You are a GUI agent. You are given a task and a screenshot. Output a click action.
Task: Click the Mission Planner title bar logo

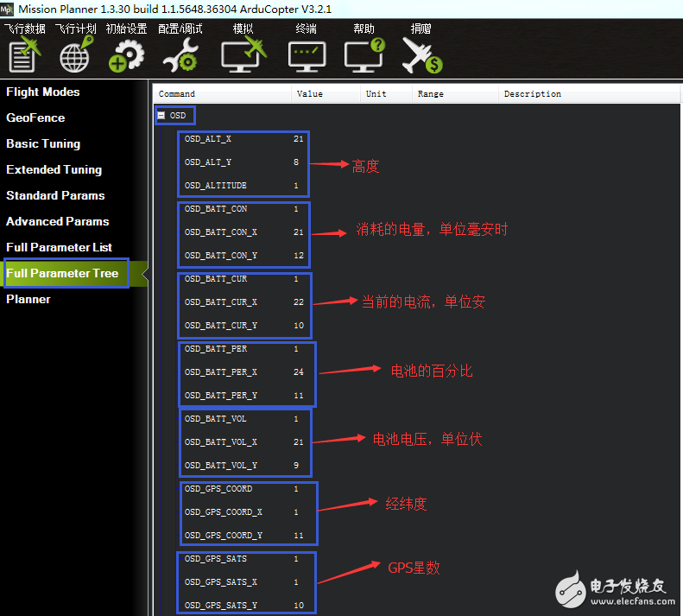pos(7,9)
